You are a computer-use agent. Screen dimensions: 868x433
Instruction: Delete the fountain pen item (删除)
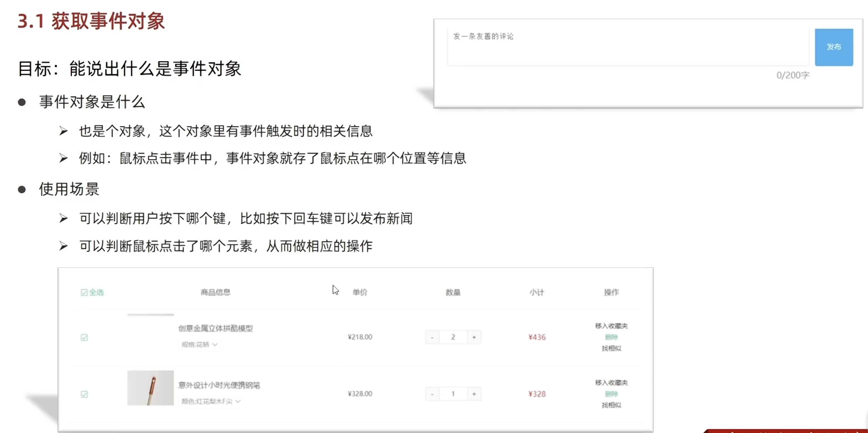tap(611, 394)
